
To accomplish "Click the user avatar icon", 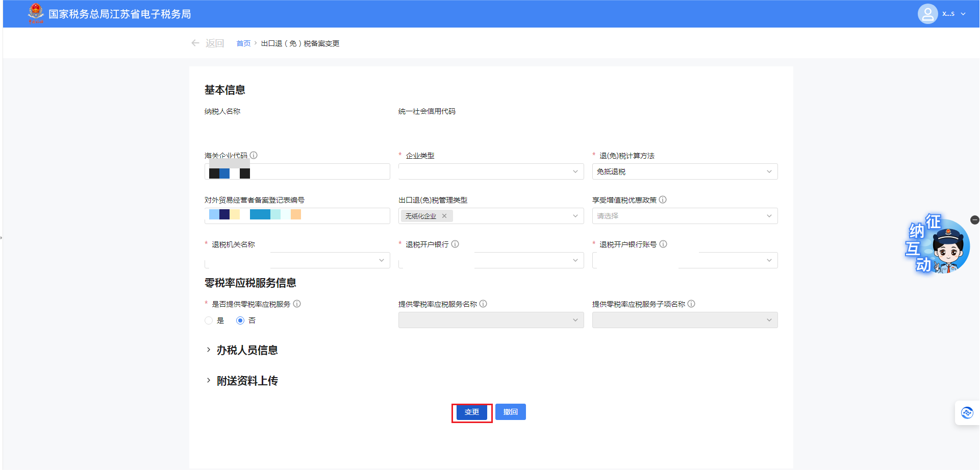I will [x=927, y=14].
